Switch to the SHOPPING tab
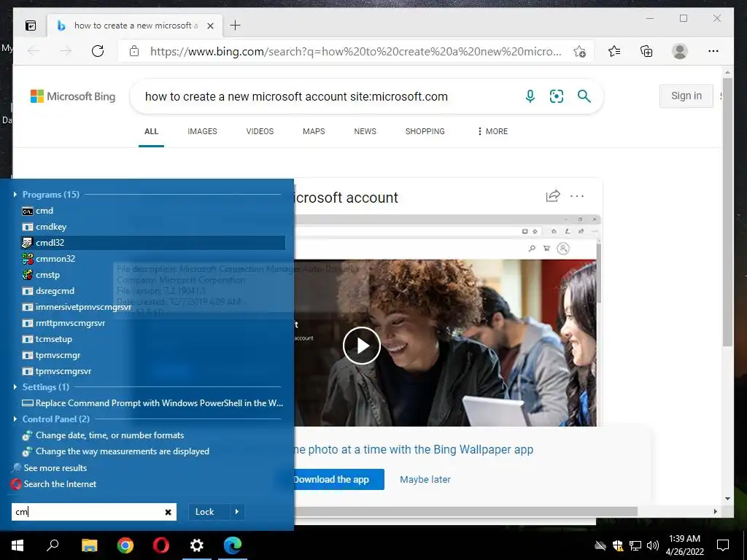The image size is (747, 560). pos(425,131)
